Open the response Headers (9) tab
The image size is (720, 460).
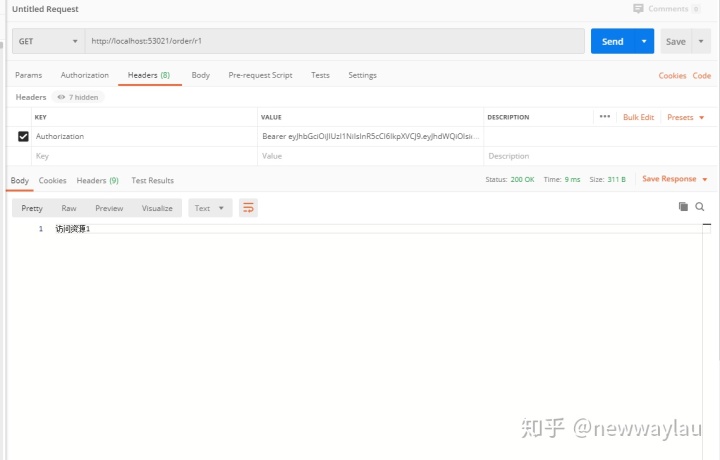coord(97,180)
